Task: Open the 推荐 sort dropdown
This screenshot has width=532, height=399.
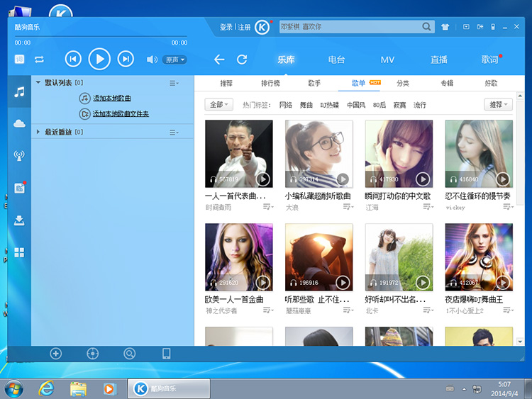Action: tap(498, 104)
